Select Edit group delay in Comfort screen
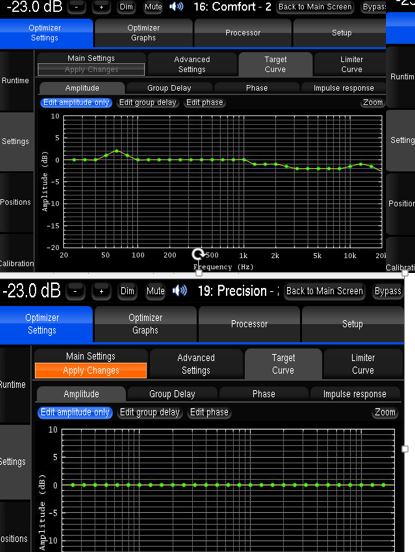The image size is (415, 552). tap(147, 102)
